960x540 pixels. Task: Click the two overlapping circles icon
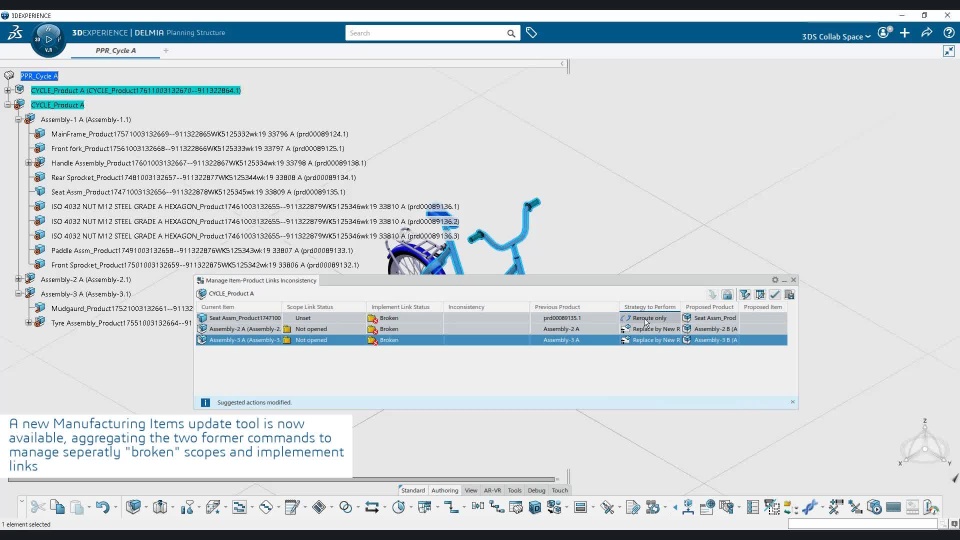[x=345, y=507]
